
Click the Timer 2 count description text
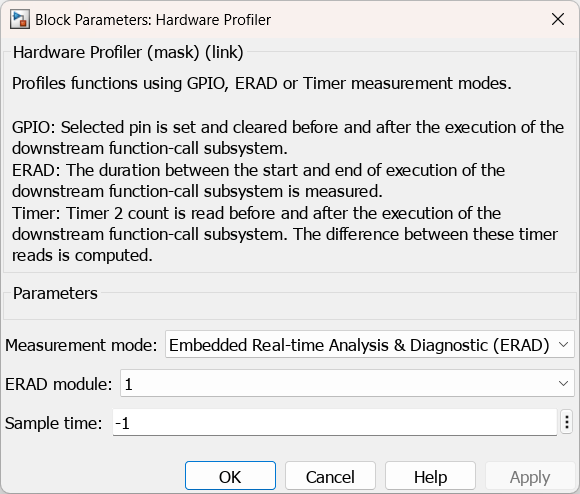(x=285, y=234)
